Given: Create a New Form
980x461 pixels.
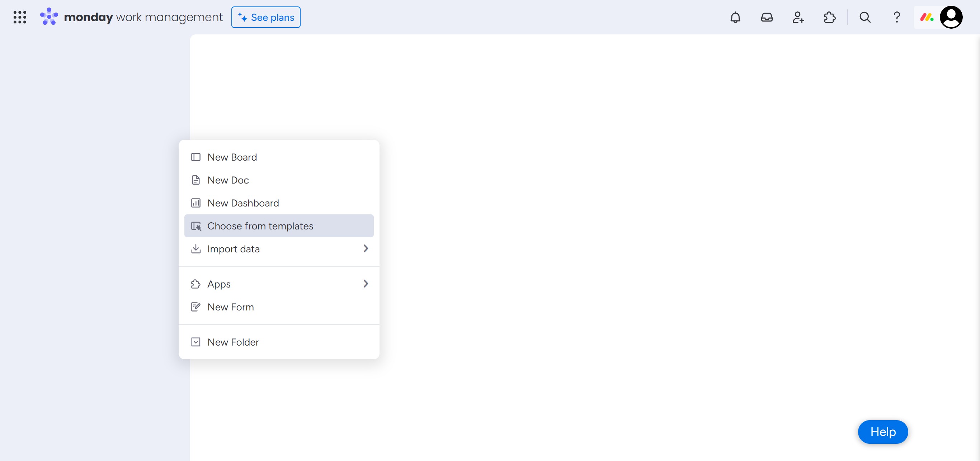Looking at the screenshot, I should coord(231,307).
